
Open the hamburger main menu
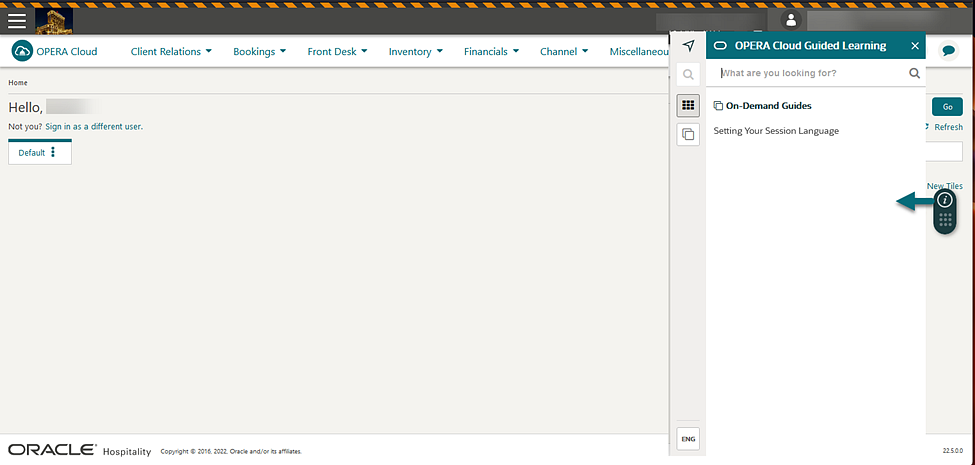point(17,21)
